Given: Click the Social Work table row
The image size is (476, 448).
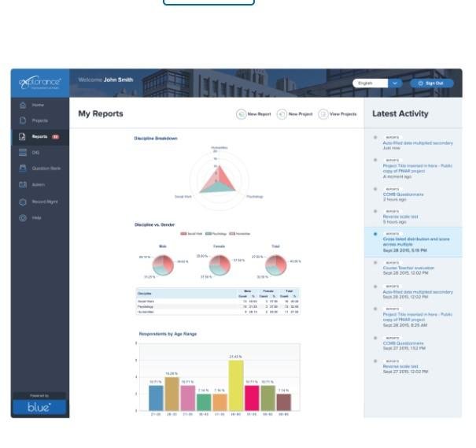Looking at the screenshot, I should (x=218, y=302).
